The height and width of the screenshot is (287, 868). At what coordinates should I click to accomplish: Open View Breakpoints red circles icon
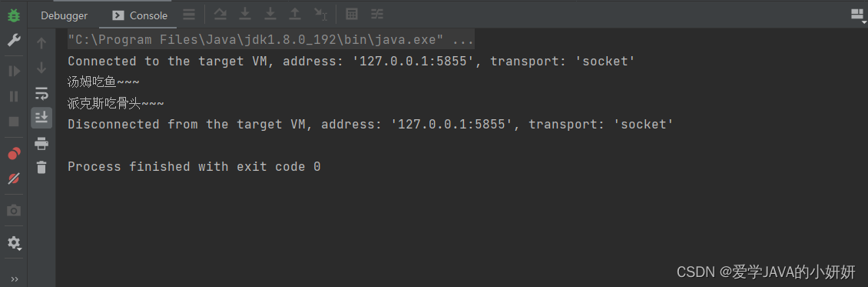click(x=14, y=153)
